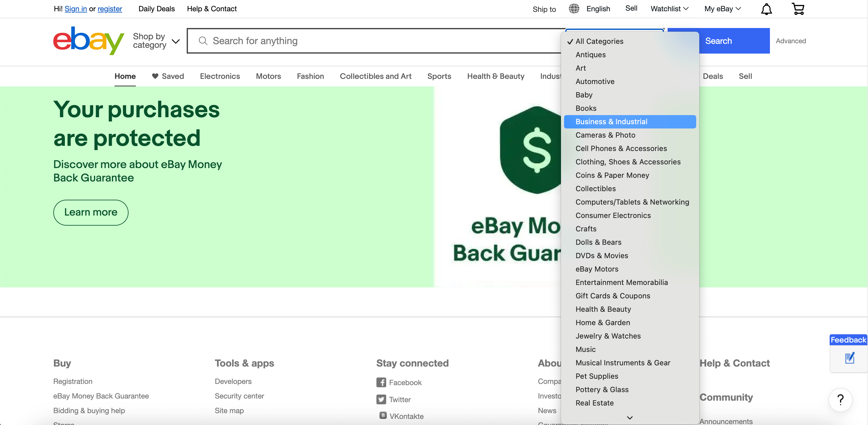Image resolution: width=868 pixels, height=425 pixels.
Task: Open the Facebook icon link
Action: (x=381, y=382)
